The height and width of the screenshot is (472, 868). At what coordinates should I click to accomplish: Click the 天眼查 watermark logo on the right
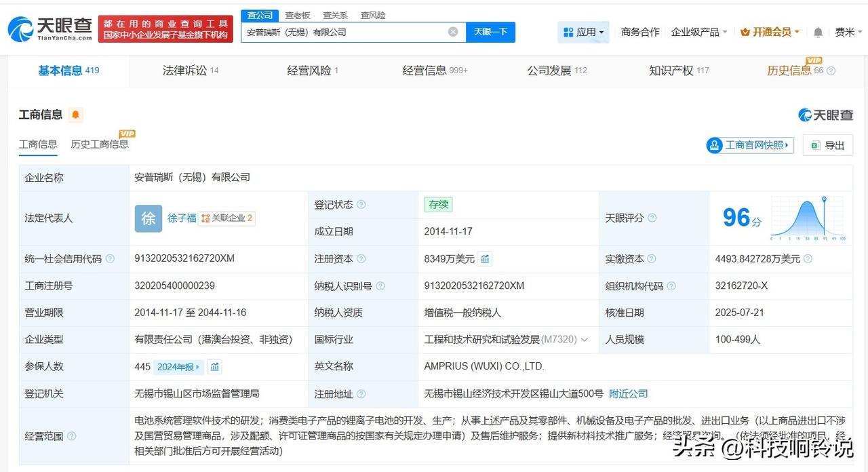pos(824,115)
